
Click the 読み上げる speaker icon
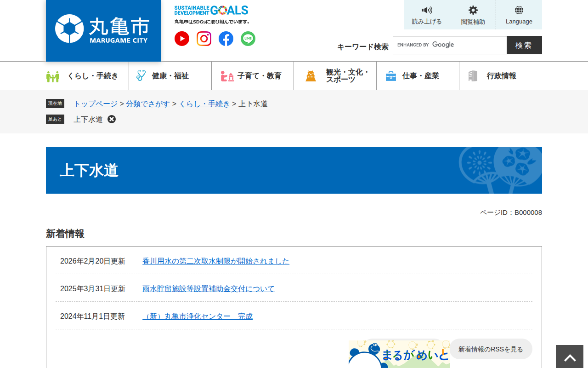tap(427, 11)
